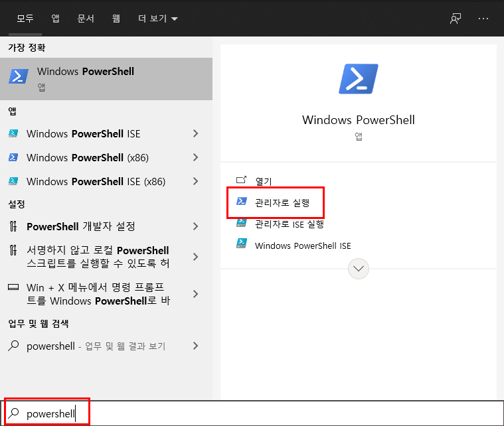This screenshot has width=504, height=426.
Task: Expand Windows PowerShell ISE result arrow
Action: (195, 133)
